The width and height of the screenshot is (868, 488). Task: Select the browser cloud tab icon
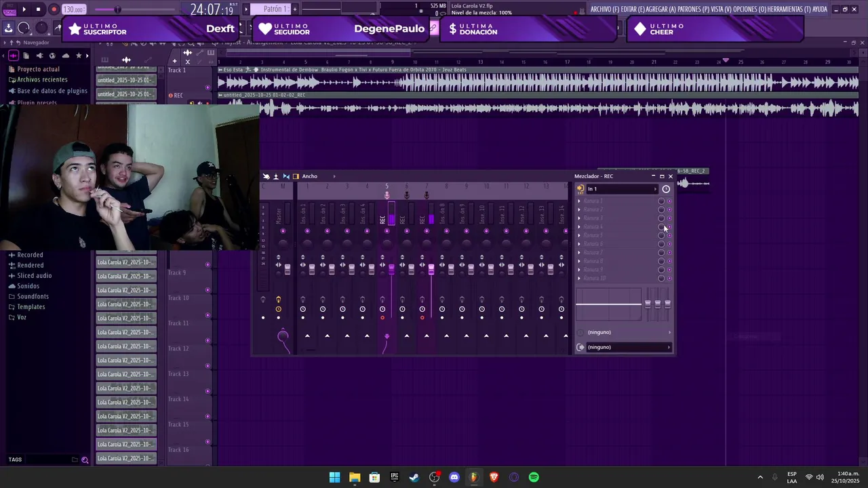click(65, 56)
